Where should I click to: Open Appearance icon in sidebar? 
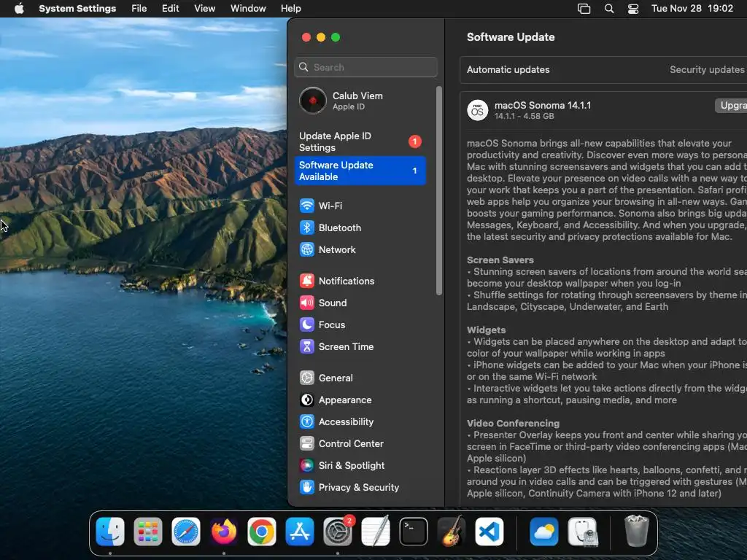pos(307,400)
